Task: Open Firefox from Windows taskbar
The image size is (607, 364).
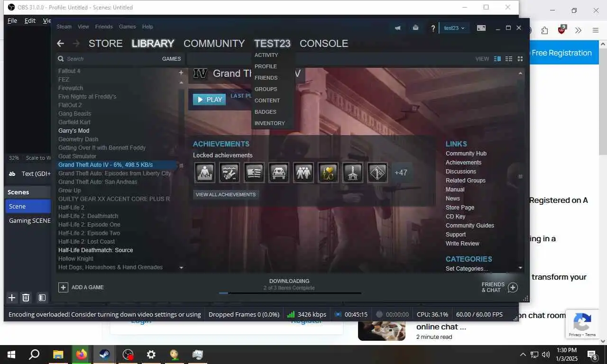Action: pos(81,355)
